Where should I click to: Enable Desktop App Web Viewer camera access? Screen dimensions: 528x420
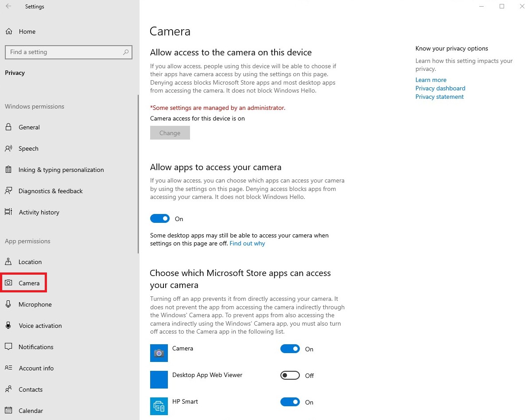tap(290, 375)
